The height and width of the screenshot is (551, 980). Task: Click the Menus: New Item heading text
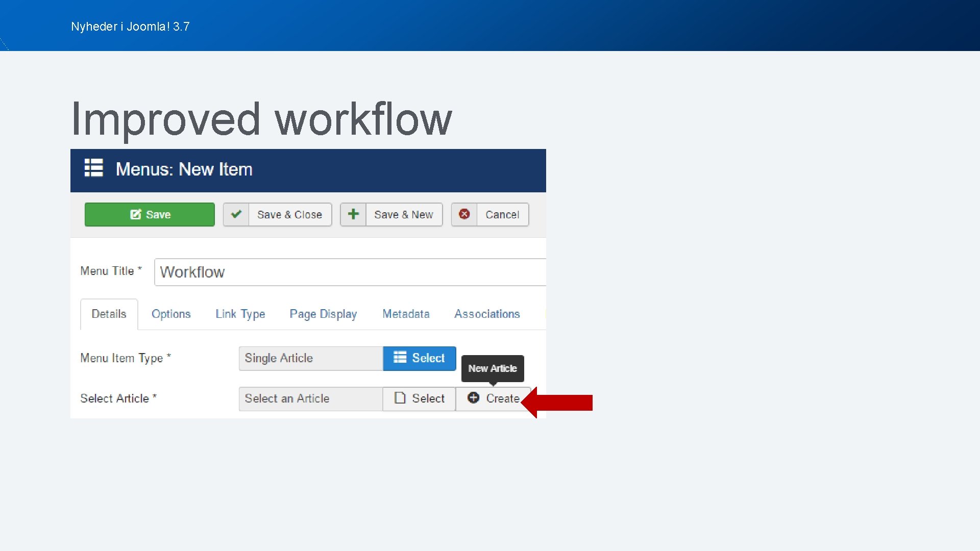point(184,169)
